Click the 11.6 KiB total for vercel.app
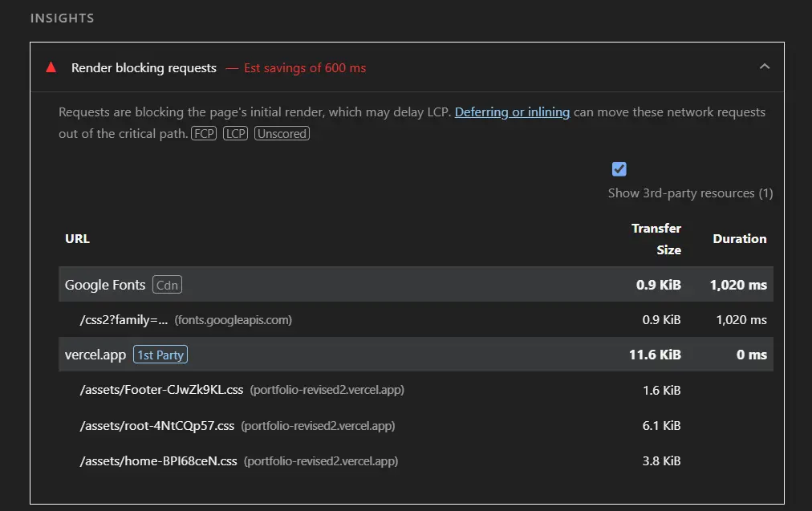Image resolution: width=812 pixels, height=511 pixels. tap(655, 355)
